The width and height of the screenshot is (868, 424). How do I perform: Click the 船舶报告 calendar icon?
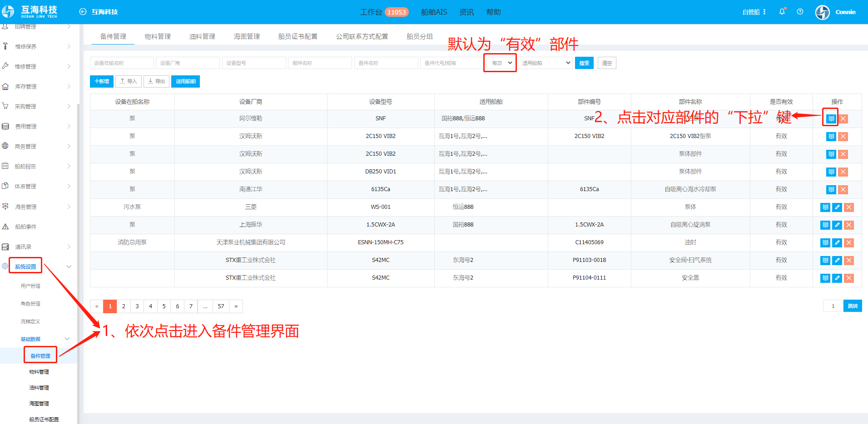pos(5,166)
